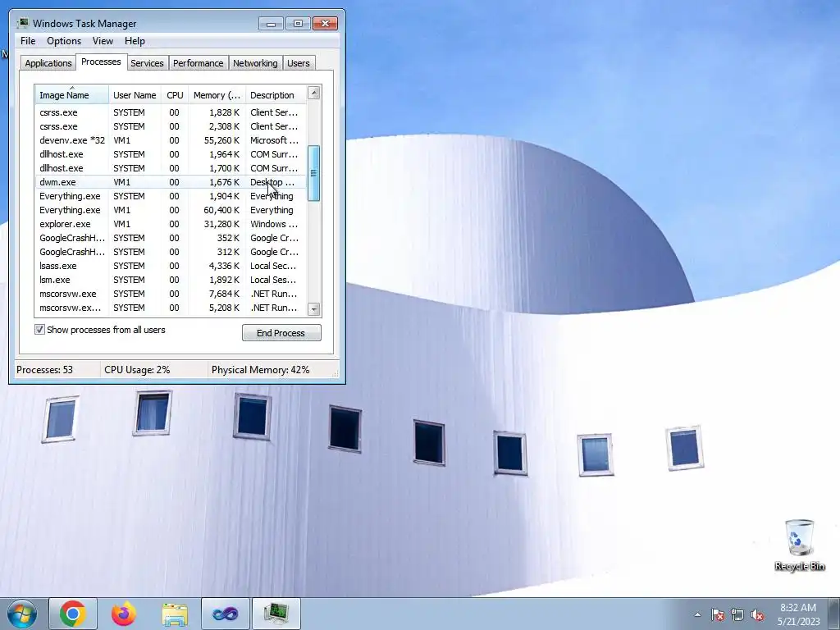This screenshot has width=840, height=630.
Task: Open the Options menu
Action: (64, 41)
